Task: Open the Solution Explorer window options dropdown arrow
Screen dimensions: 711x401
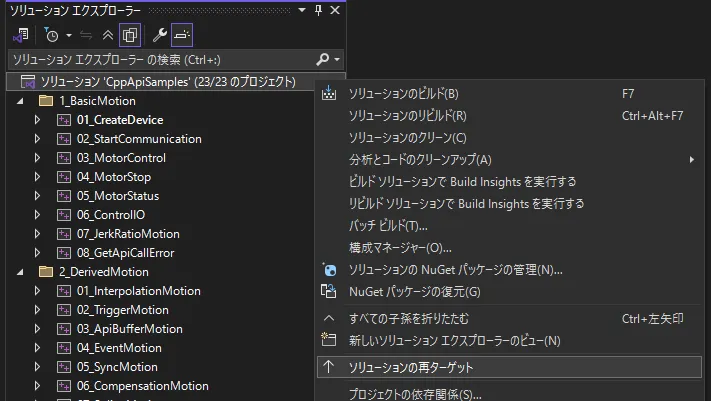Action: click(301, 10)
